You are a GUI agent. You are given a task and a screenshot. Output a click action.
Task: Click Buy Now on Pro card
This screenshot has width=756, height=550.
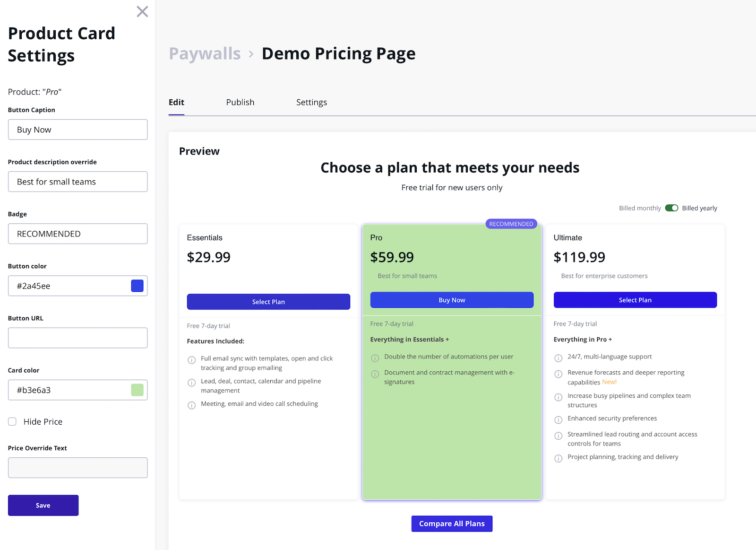(x=452, y=300)
